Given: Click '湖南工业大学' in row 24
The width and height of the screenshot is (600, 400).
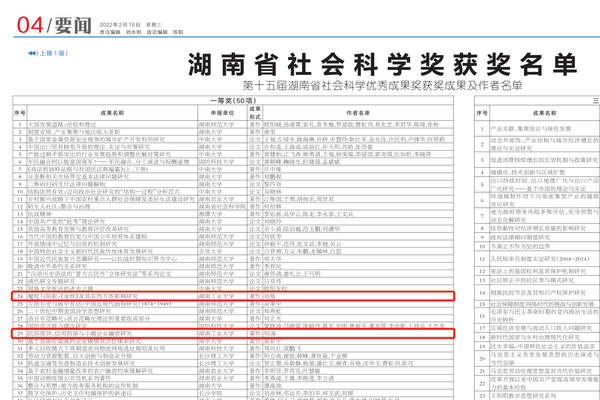Looking at the screenshot, I should pyautogui.click(x=216, y=296).
